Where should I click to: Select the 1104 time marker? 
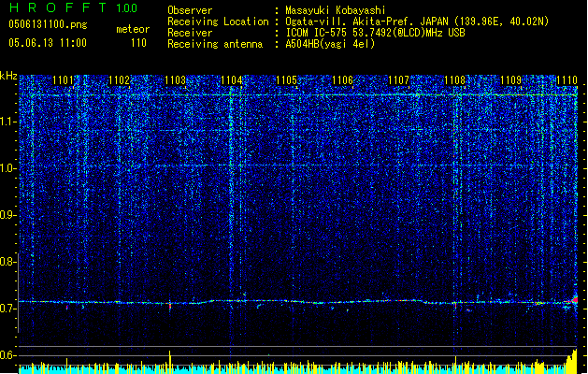coord(232,80)
